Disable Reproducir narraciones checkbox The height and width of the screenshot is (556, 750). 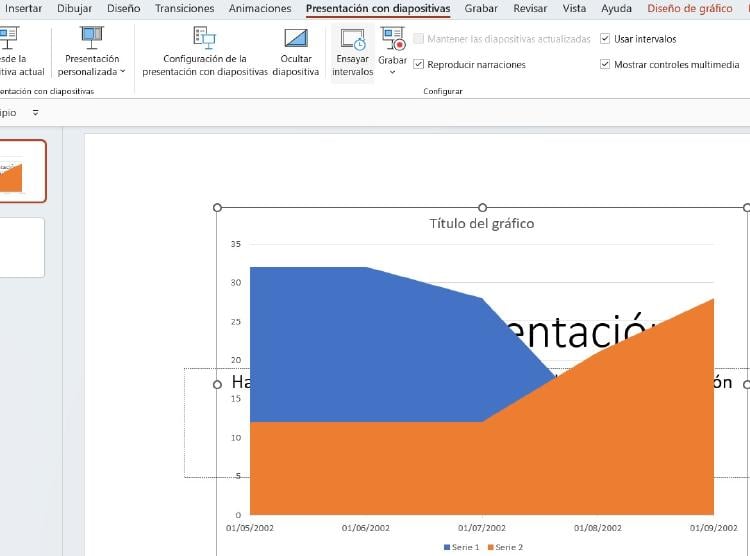pyautogui.click(x=419, y=65)
